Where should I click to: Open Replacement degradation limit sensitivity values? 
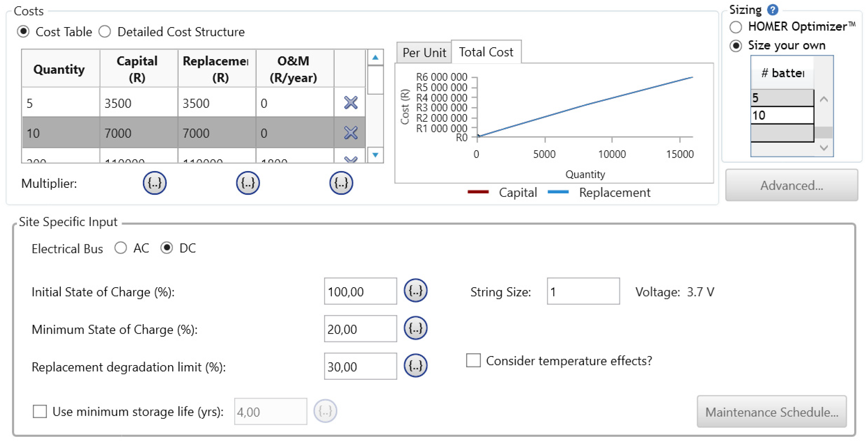click(416, 365)
